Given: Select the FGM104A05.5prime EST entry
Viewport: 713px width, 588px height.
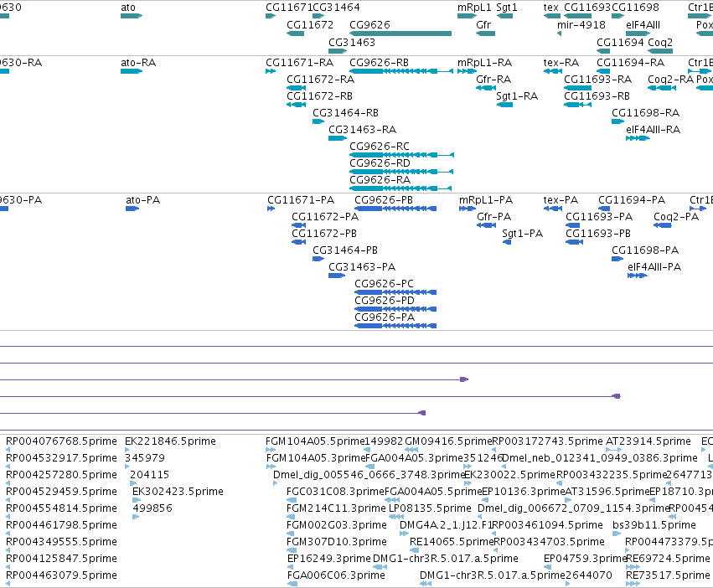Looking at the screenshot, I should (315, 441).
